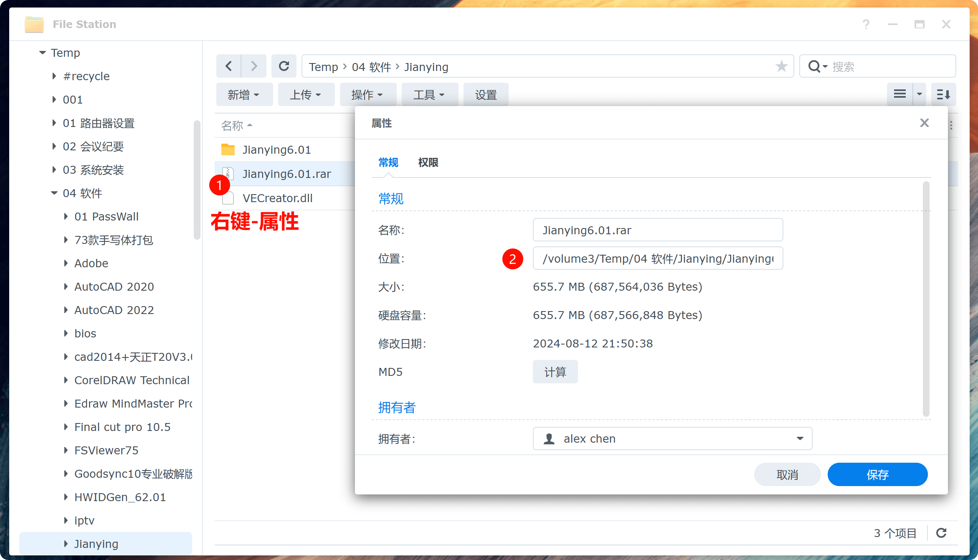This screenshot has height=560, width=978.
Task: Add current path to favorites star
Action: point(781,66)
